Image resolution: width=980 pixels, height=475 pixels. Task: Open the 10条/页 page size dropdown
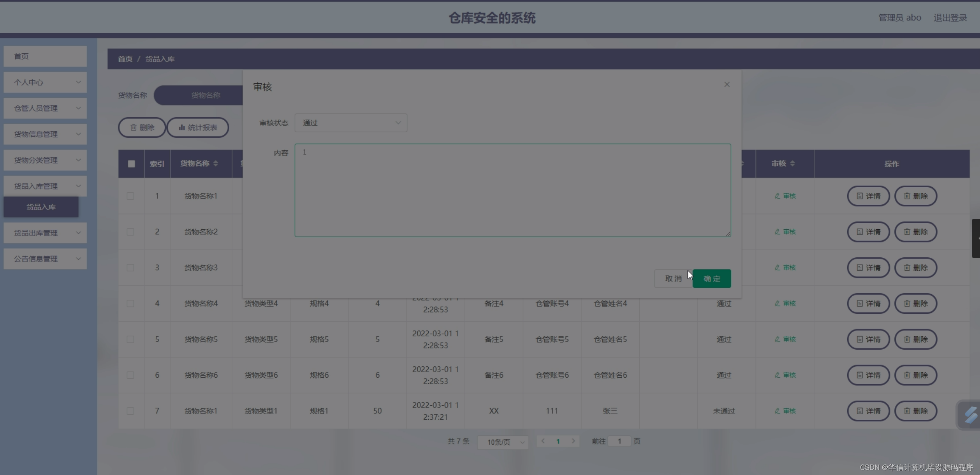503,442
